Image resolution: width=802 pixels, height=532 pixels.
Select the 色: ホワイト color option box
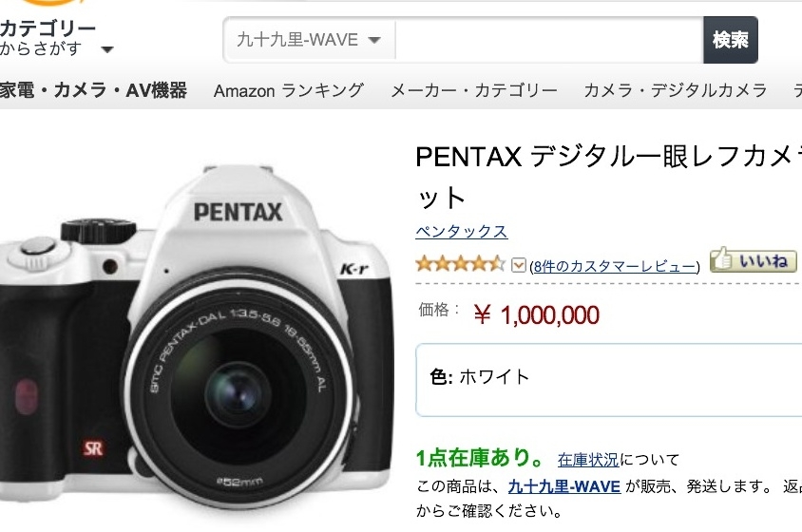click(608, 378)
